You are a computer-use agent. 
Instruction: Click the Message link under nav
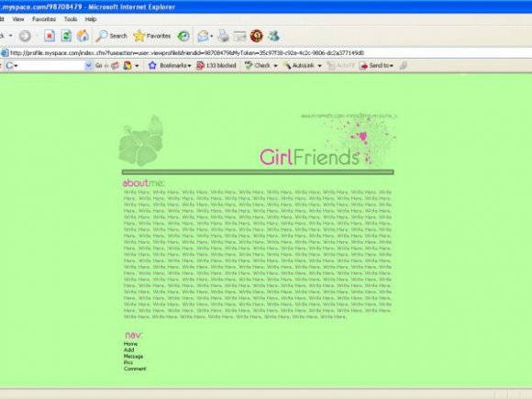[133, 356]
